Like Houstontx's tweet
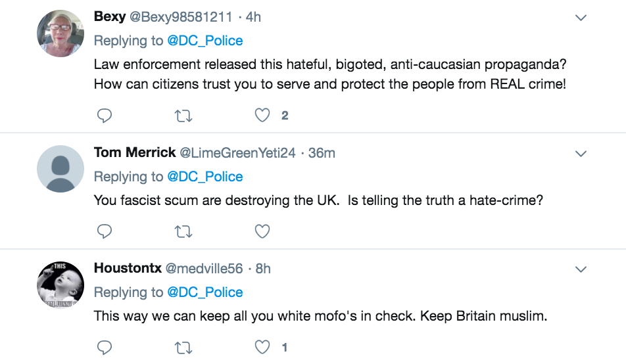This screenshot has width=626, height=364. pyautogui.click(x=262, y=347)
